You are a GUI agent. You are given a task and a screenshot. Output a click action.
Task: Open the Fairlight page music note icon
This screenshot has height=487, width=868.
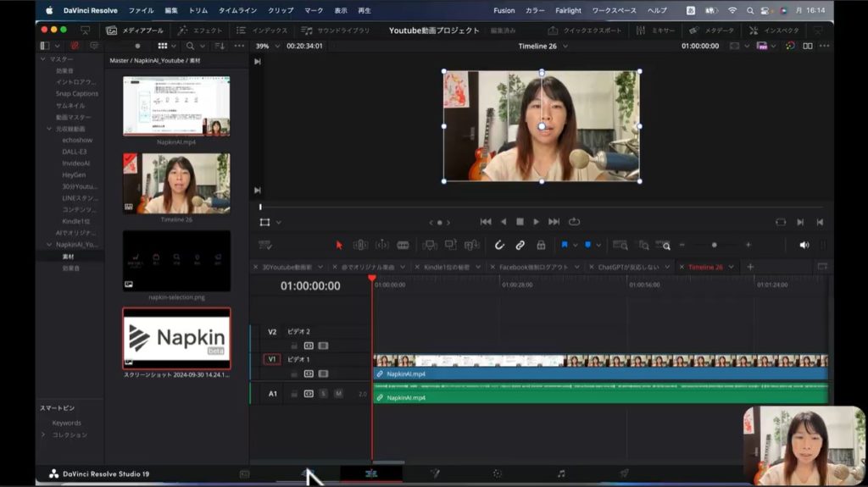560,473
